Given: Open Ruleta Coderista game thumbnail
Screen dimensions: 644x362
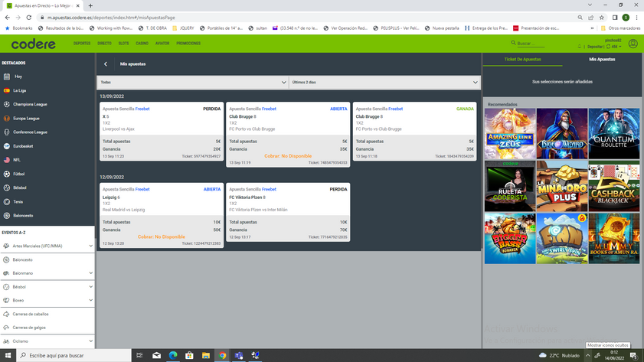Looking at the screenshot, I should tap(510, 186).
